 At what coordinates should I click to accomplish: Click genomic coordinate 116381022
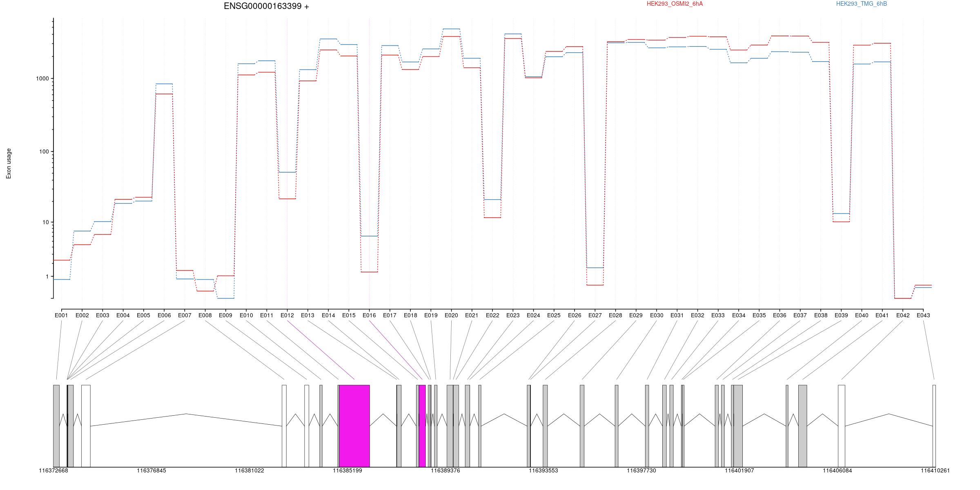(249, 470)
